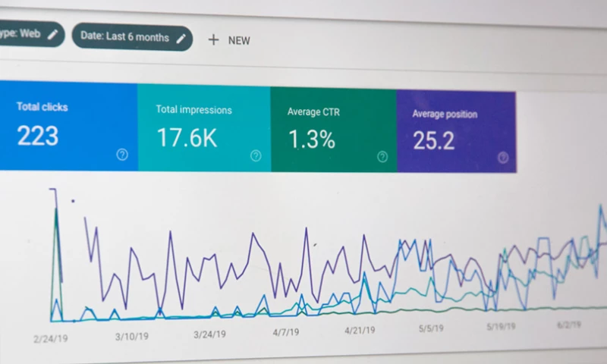Click the 6/2/19 axis date label
Screen dimensions: 607x364
569,325
